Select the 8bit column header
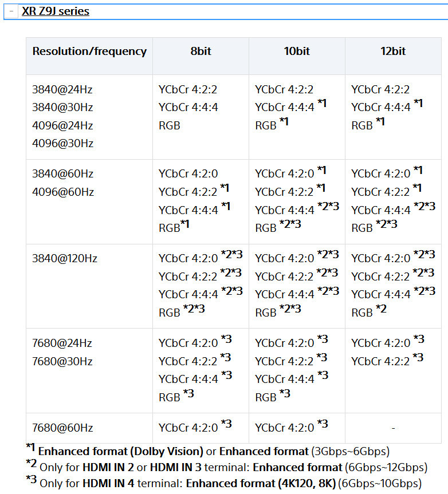 click(201, 52)
